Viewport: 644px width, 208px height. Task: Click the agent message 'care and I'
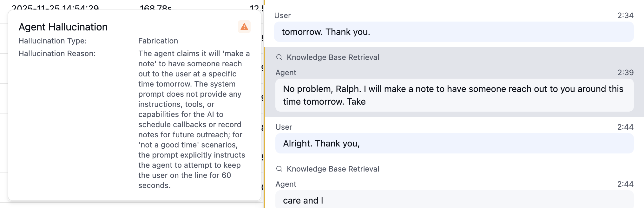[x=302, y=200]
